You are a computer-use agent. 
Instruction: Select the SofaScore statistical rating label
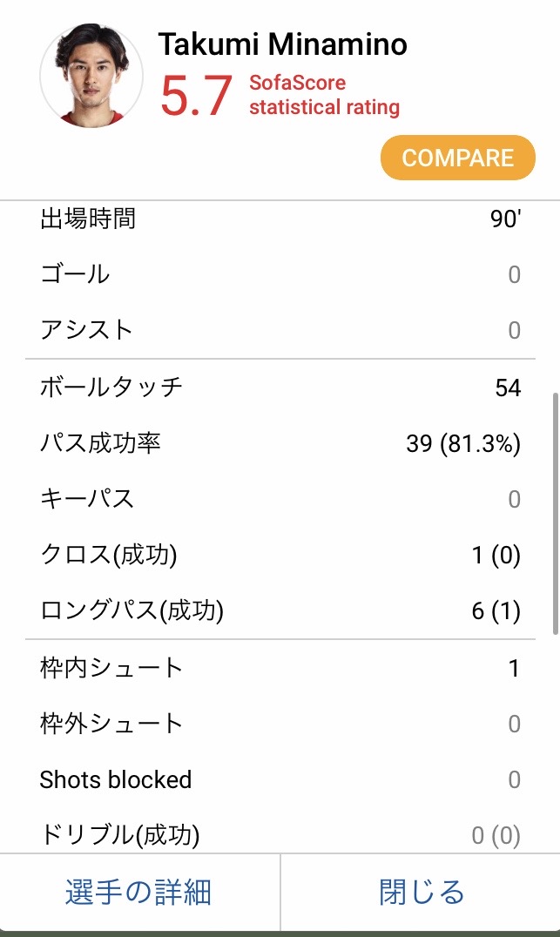click(324, 96)
